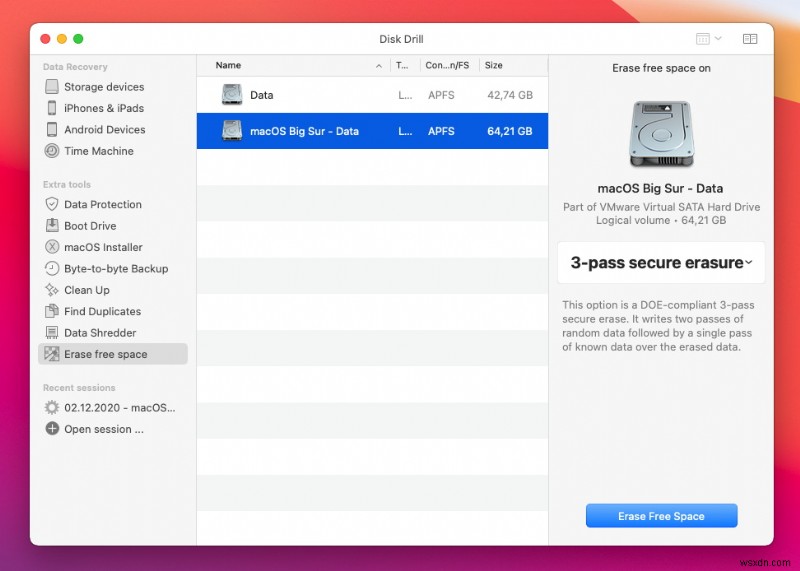
Task: Select Boot Drive tool icon
Action: (52, 226)
